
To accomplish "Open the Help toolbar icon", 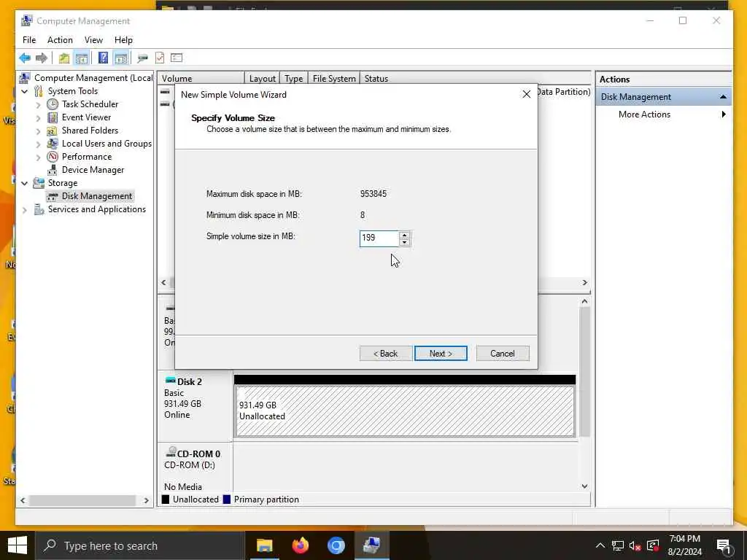I will click(x=103, y=58).
